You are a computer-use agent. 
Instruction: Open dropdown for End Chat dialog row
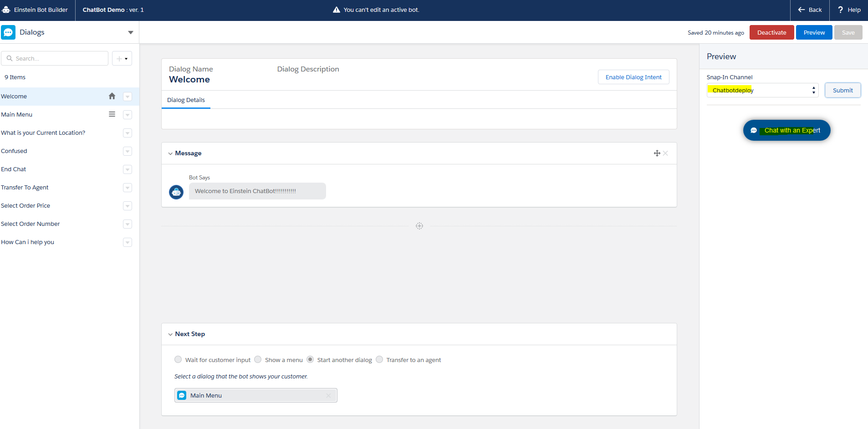(x=128, y=169)
